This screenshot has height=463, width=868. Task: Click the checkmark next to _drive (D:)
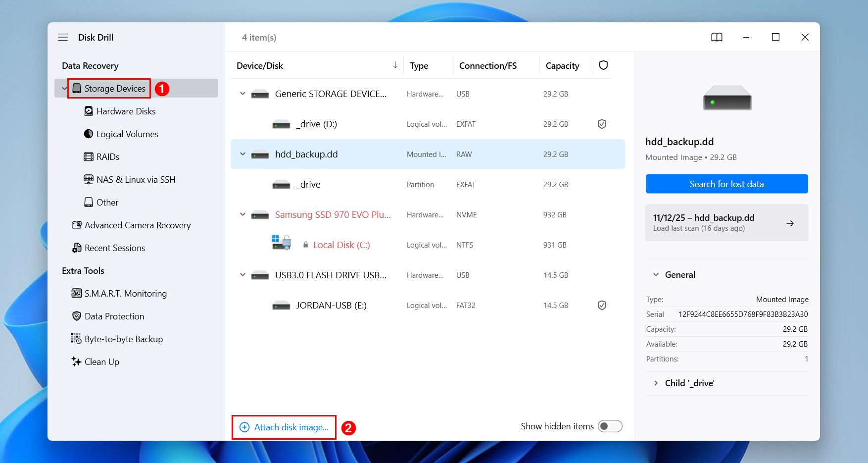point(602,124)
